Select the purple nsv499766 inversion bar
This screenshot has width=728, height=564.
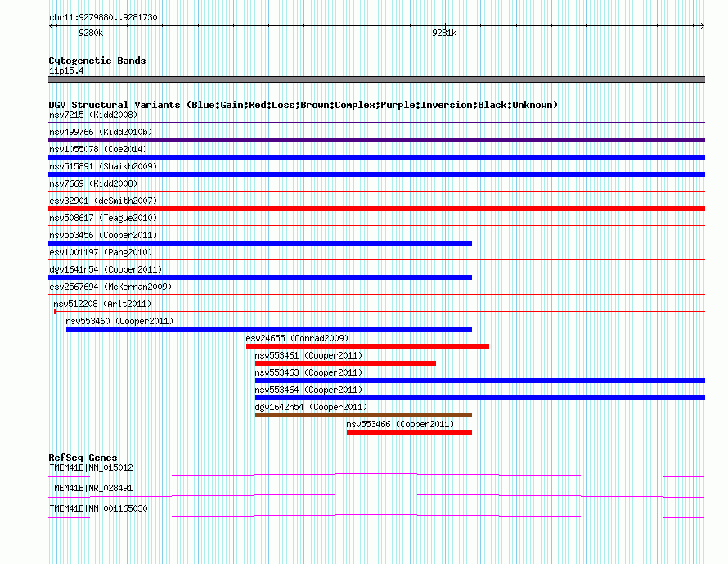(376, 140)
